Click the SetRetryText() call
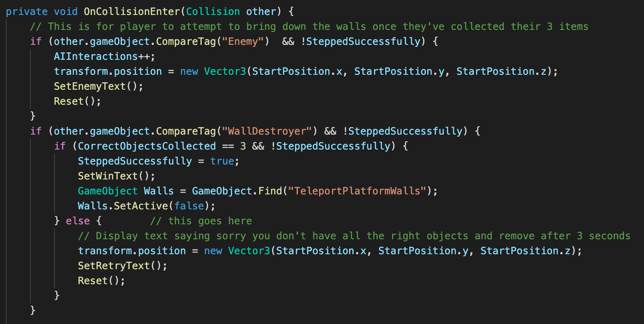Image resolution: width=644 pixels, height=324 pixels. click(122, 265)
